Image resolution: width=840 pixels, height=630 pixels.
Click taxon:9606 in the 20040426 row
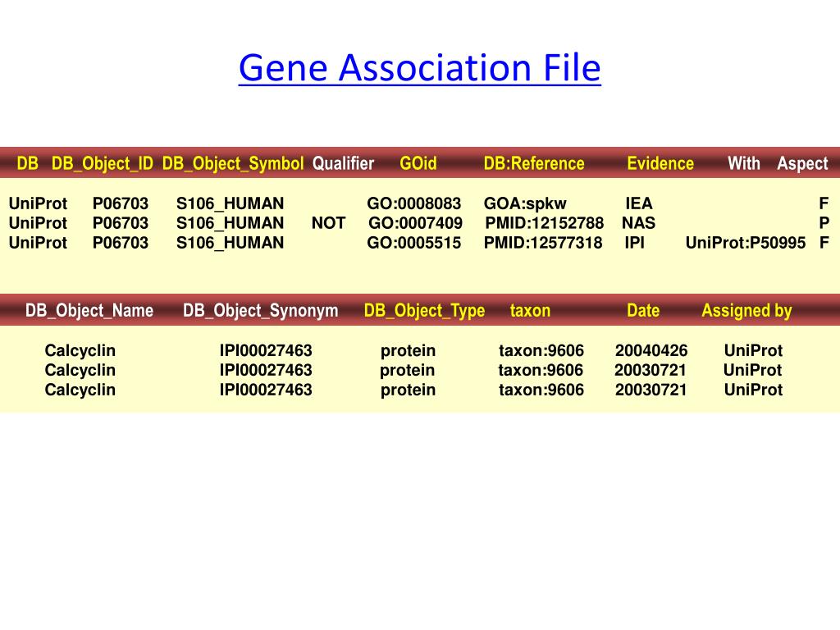click(x=541, y=350)
